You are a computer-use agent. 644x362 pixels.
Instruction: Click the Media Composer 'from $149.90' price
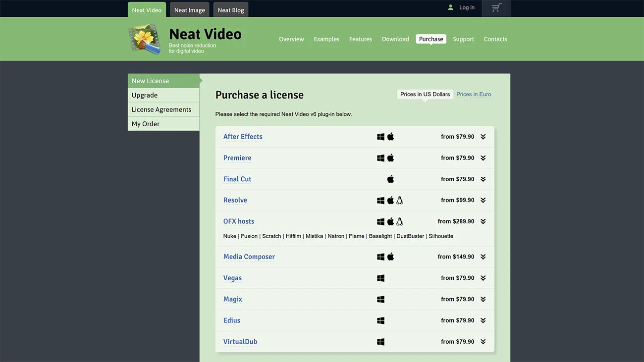(x=456, y=257)
